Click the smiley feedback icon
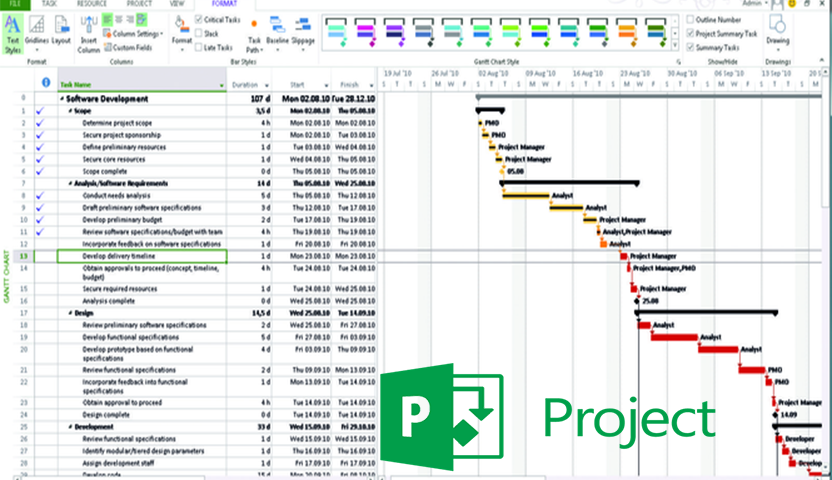 point(792,4)
